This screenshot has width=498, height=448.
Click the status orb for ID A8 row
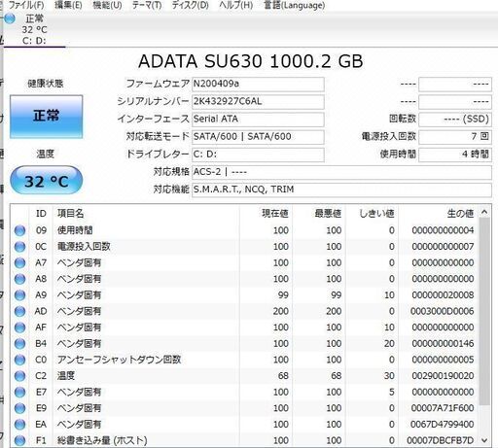[19, 279]
